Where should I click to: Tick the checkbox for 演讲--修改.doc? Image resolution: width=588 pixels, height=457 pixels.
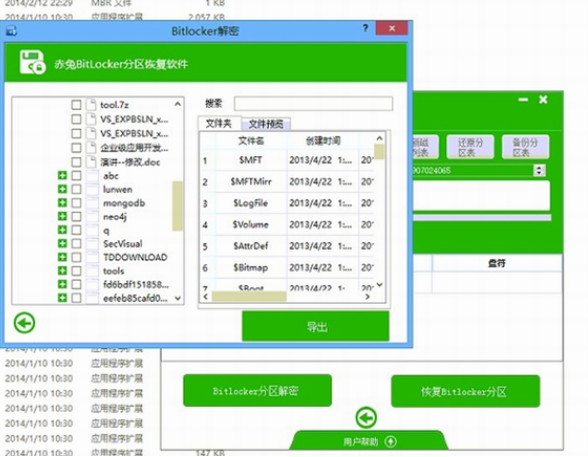[x=76, y=162]
